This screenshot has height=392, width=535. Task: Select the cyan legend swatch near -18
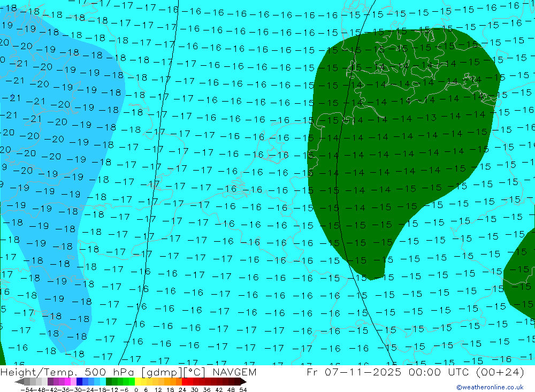[103, 381]
